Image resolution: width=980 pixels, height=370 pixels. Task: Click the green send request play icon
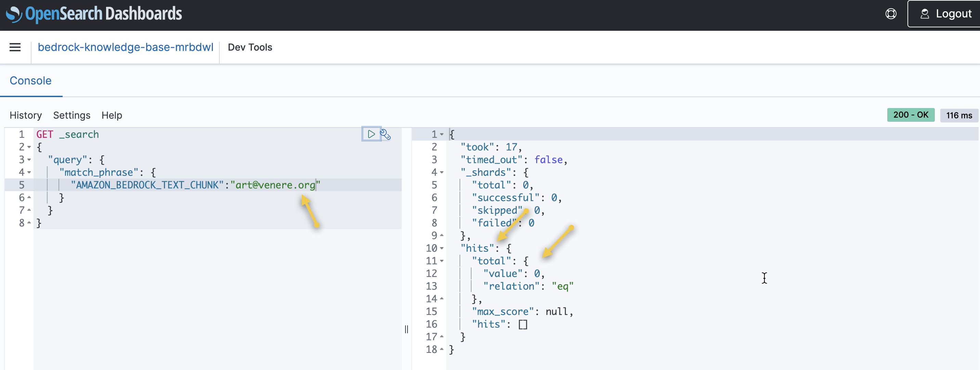tap(371, 134)
